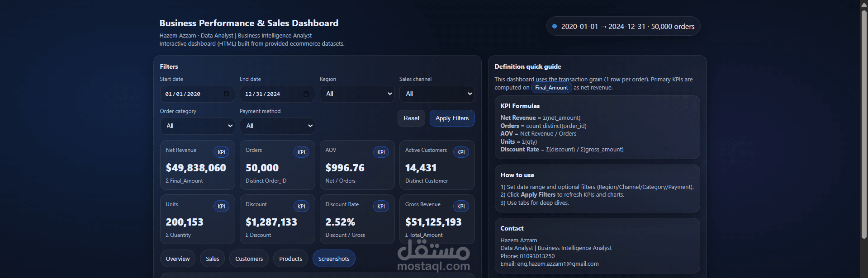Click the Orders value 50,000
The height and width of the screenshot is (278, 868).
click(262, 168)
